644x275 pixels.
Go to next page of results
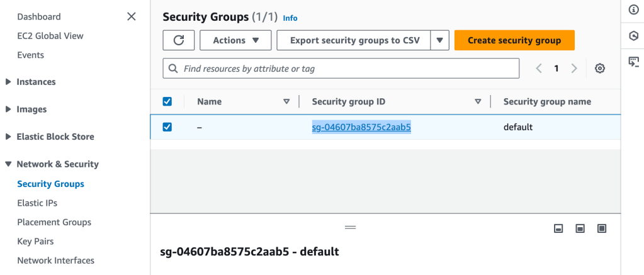tap(573, 69)
